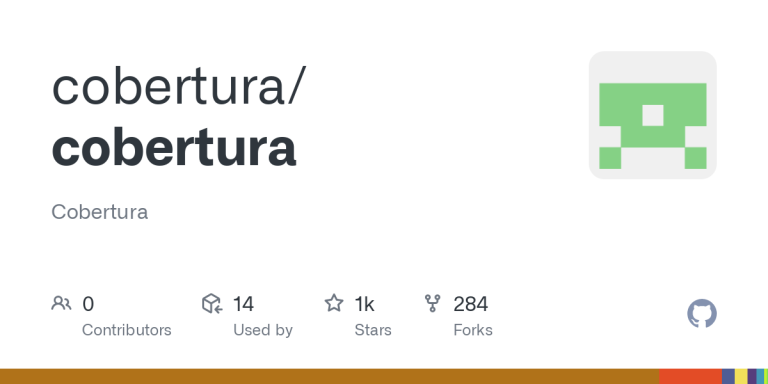Click the 14 used by count
This screenshot has height=384, width=768.
(243, 304)
